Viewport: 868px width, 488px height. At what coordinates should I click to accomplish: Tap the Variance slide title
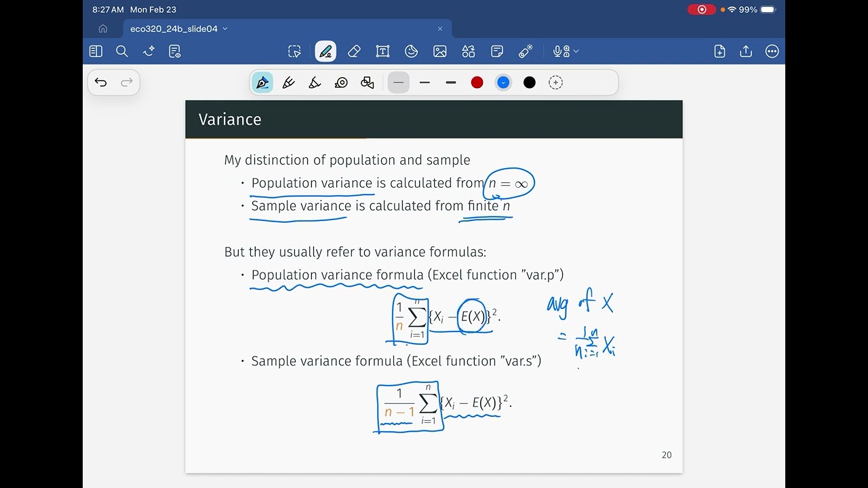tap(230, 119)
